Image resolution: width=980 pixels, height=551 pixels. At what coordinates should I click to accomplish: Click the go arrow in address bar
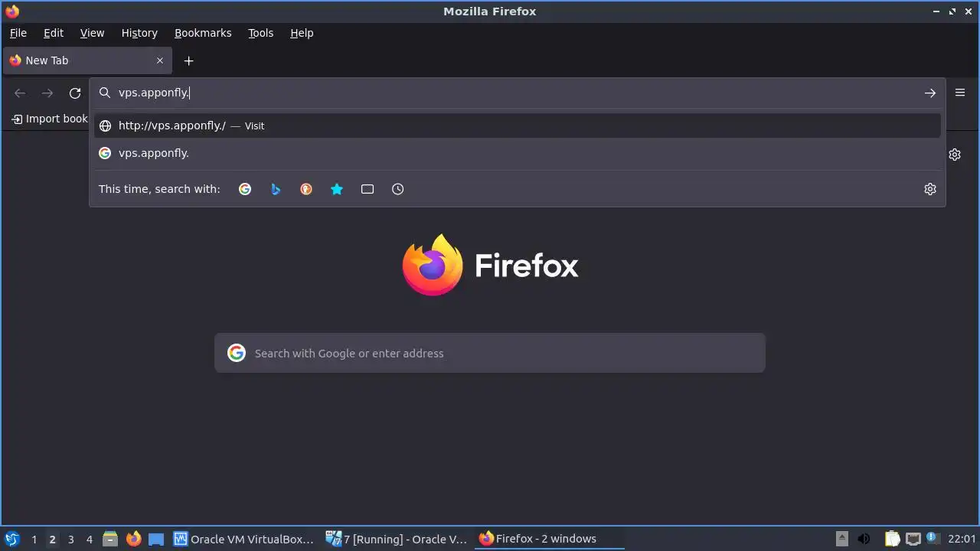930,93
